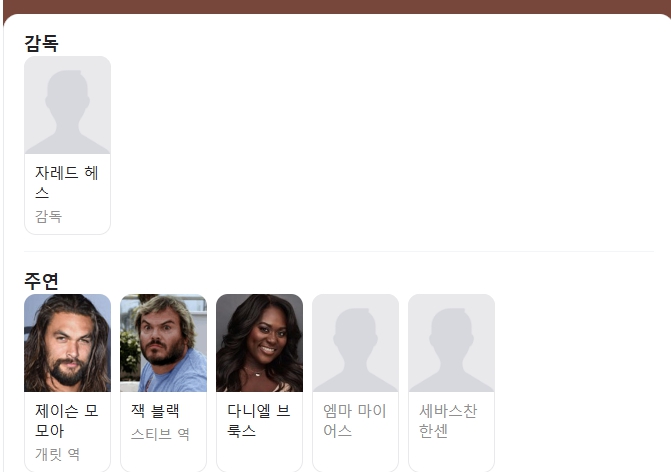Select the 주연 section heading

[41, 281]
